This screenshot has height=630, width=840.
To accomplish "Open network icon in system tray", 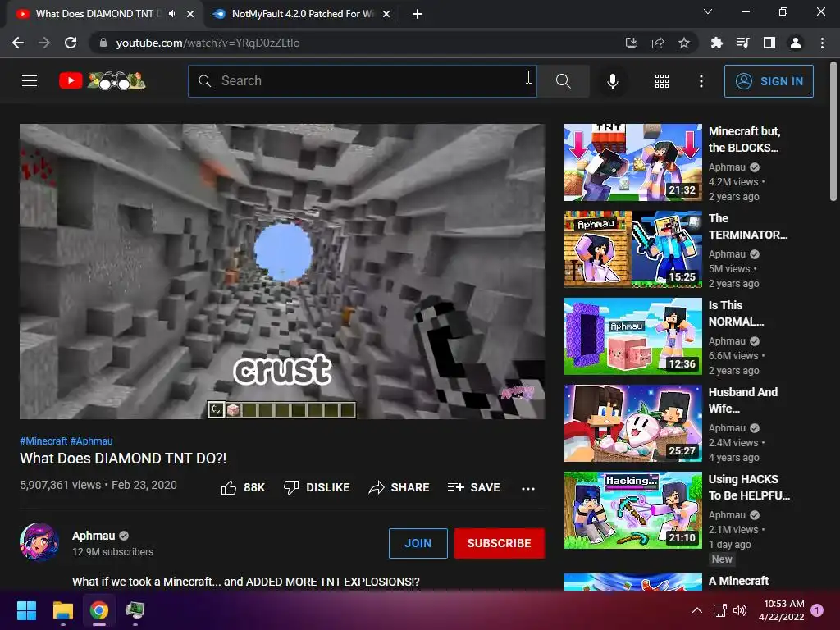I will 720,610.
